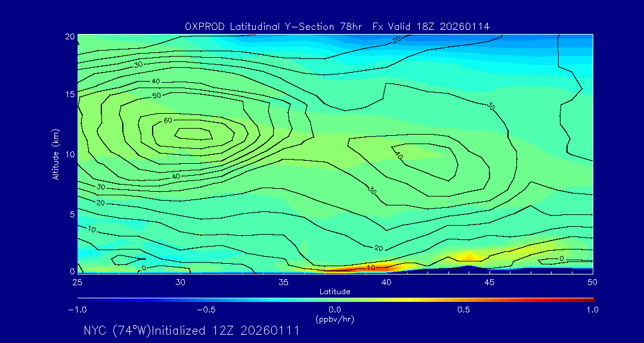Screen dimensions: 644x343
Task: Click the Initialized 12Z 20260111 text
Action: [226, 330]
